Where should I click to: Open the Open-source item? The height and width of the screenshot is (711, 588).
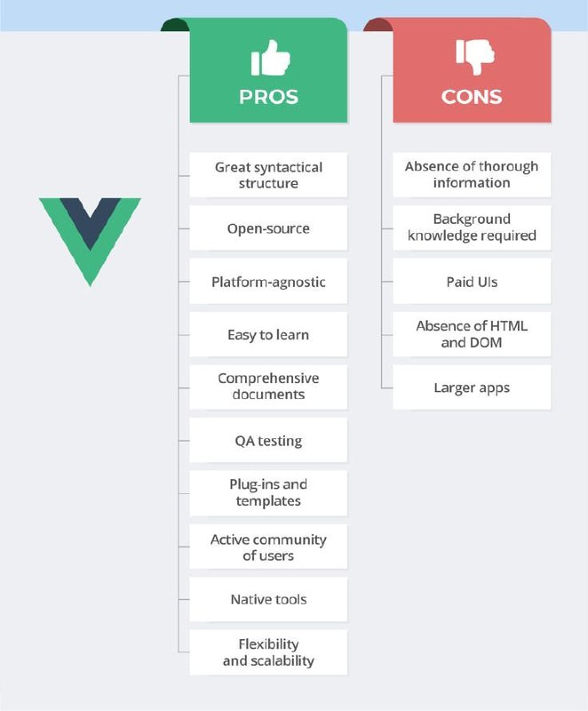[x=268, y=228]
